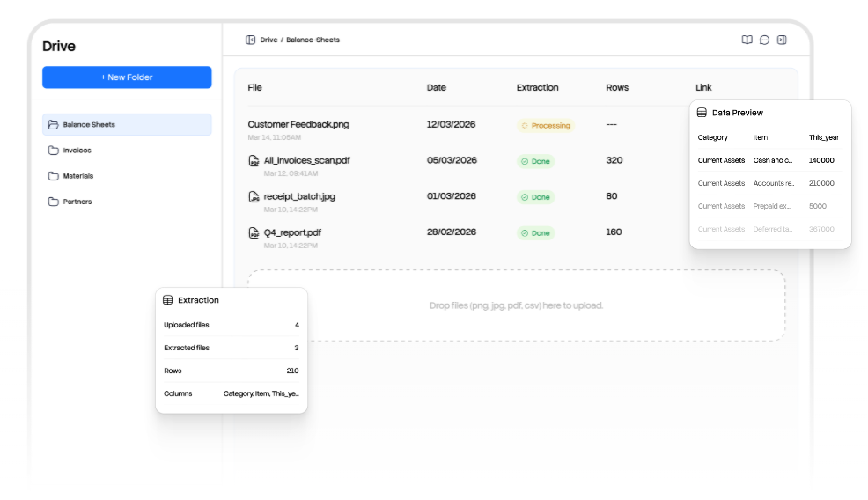
Task: Click Balance-Sheets in the breadcrumb
Action: pyautogui.click(x=313, y=40)
